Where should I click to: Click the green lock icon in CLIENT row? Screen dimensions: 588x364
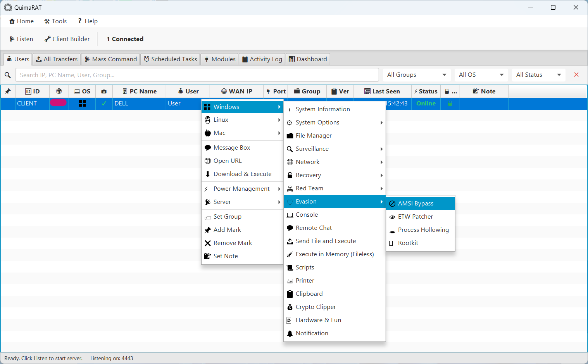(450, 104)
